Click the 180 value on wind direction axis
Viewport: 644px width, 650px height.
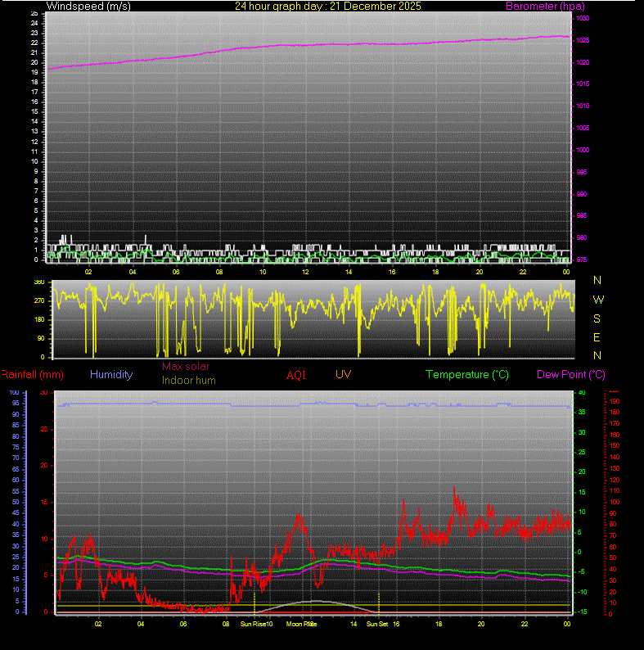click(39, 319)
